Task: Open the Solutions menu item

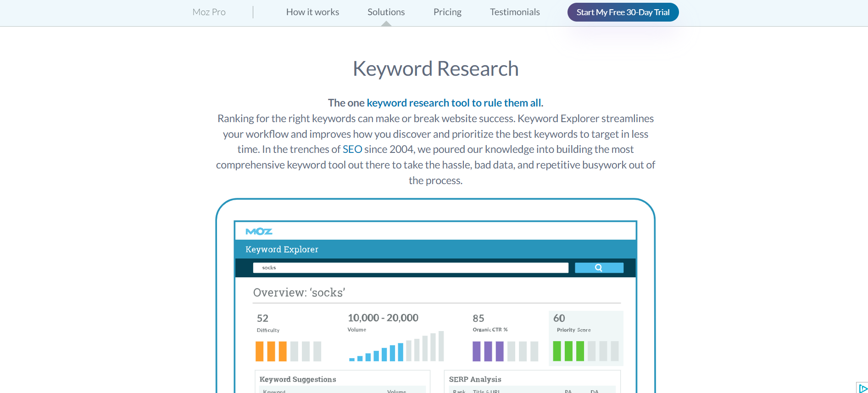Action: 386,12
